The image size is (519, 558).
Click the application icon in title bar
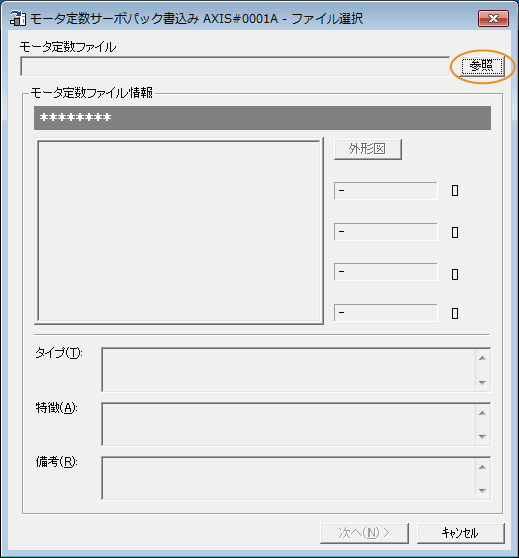coord(17,19)
